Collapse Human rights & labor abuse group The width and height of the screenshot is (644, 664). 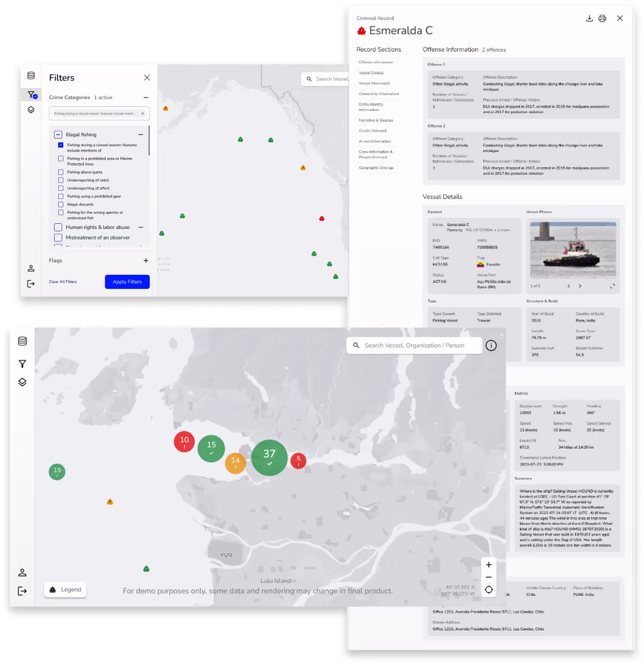pos(140,227)
